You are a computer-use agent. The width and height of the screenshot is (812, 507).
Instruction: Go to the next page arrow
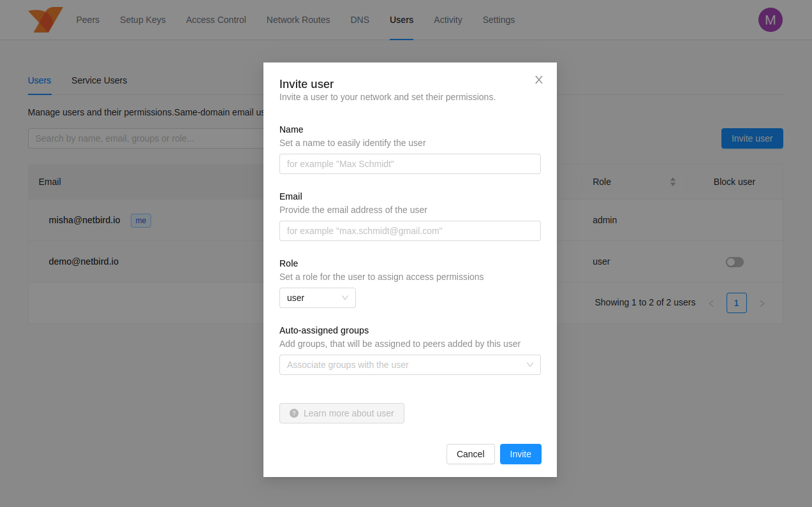762,303
